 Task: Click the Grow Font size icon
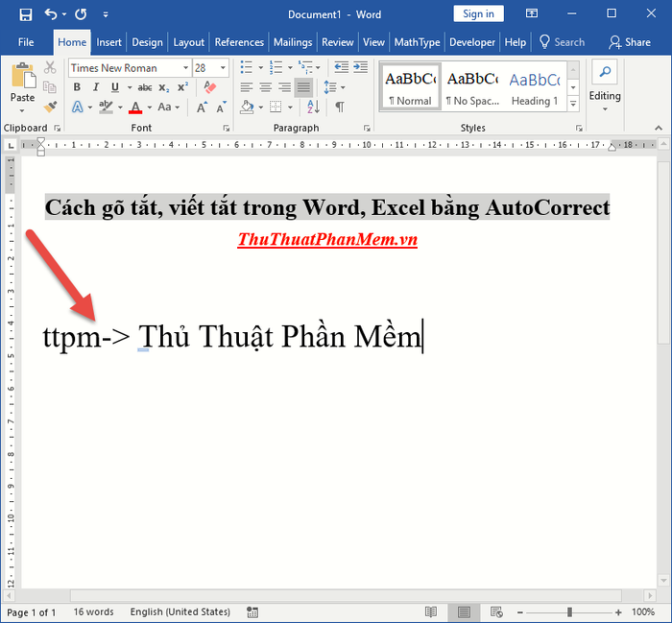pos(202,107)
